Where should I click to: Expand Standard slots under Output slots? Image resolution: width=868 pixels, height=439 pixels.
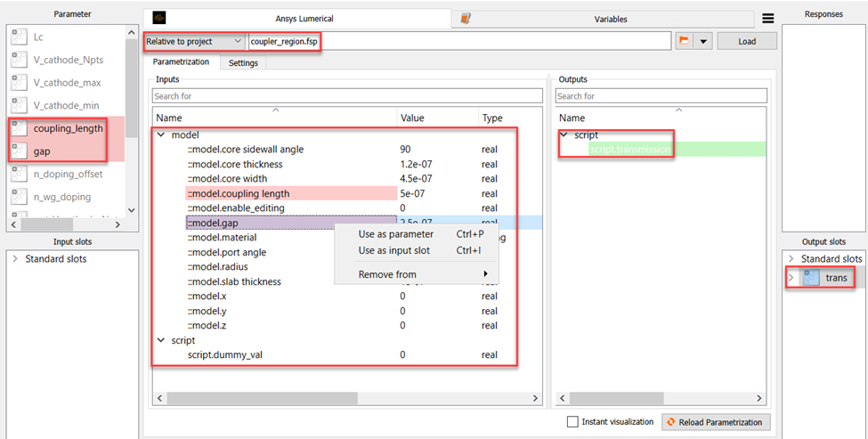click(791, 258)
